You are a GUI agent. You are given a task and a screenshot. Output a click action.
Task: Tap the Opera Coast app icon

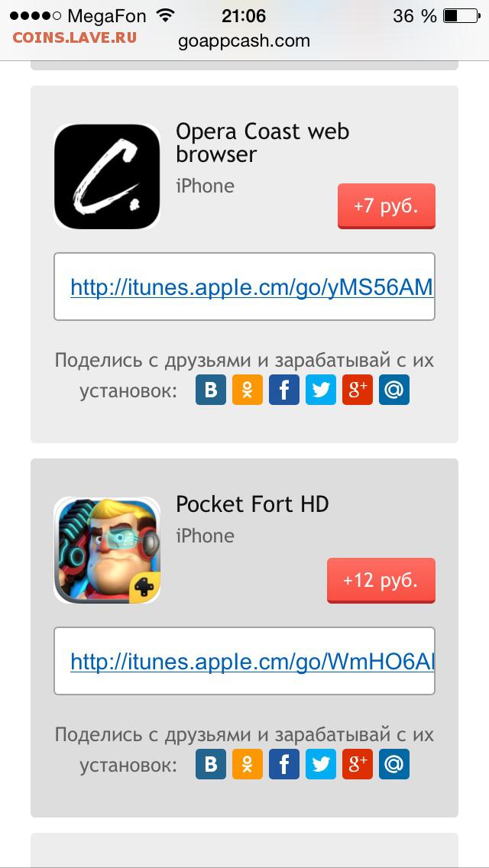107,177
